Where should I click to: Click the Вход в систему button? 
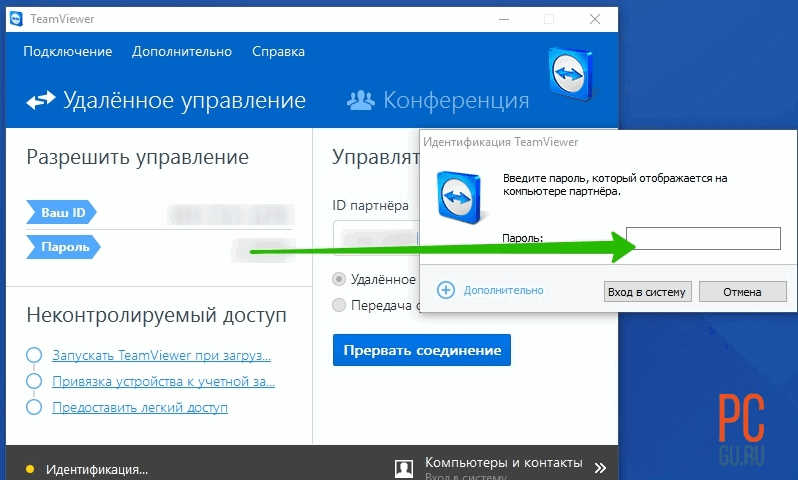point(647,292)
